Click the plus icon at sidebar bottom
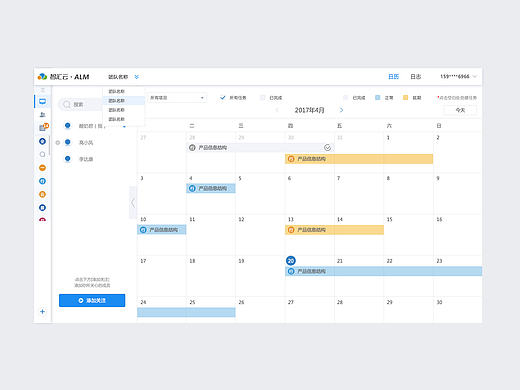Screen dimensions: 520x390 (42, 311)
